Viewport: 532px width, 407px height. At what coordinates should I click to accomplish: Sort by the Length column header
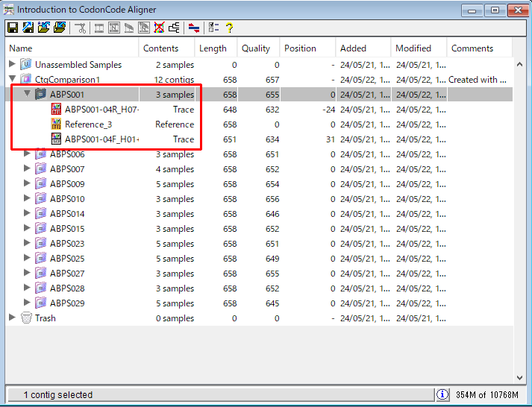click(213, 48)
